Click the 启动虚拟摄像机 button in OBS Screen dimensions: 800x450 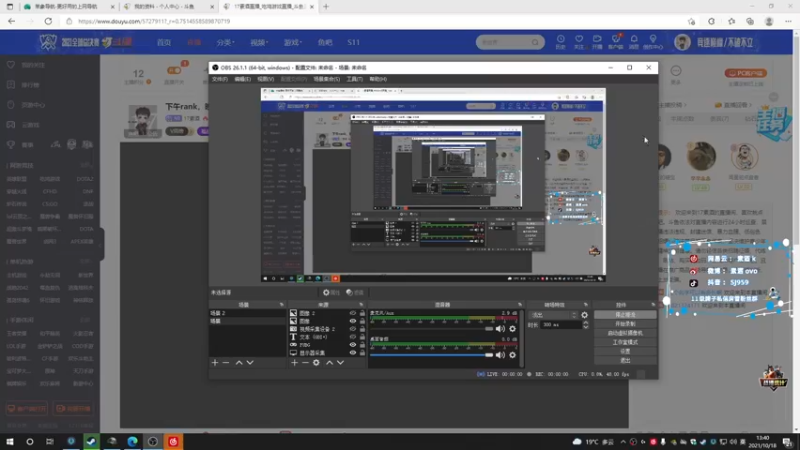pyautogui.click(x=625, y=333)
